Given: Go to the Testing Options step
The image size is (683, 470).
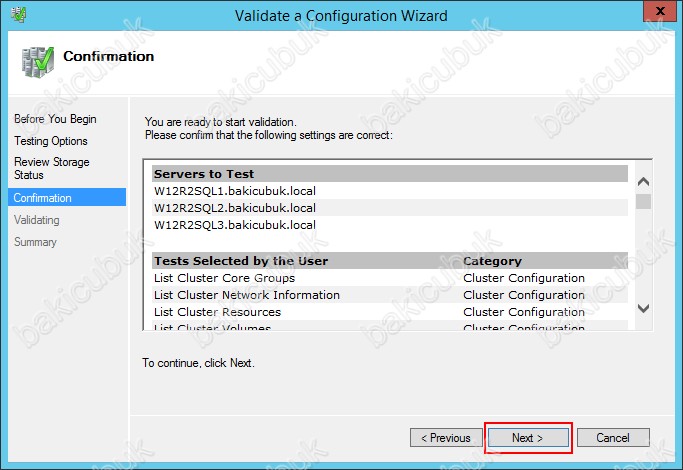Looking at the screenshot, I should point(51,141).
